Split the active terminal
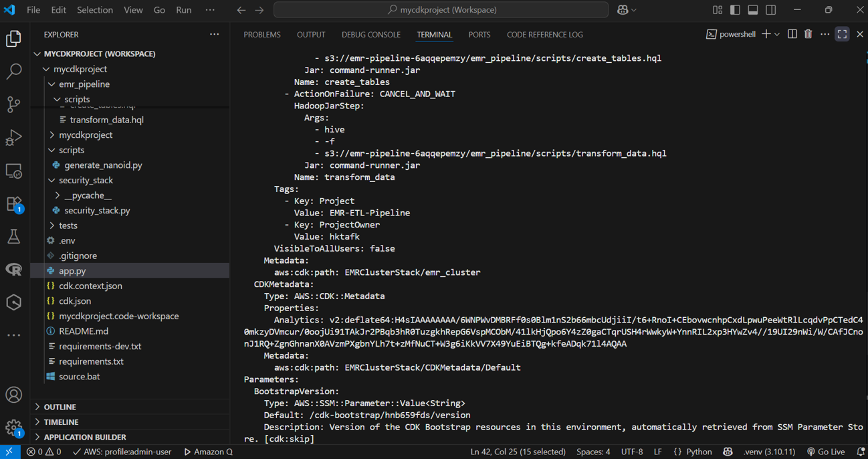The image size is (868, 459). point(792,33)
